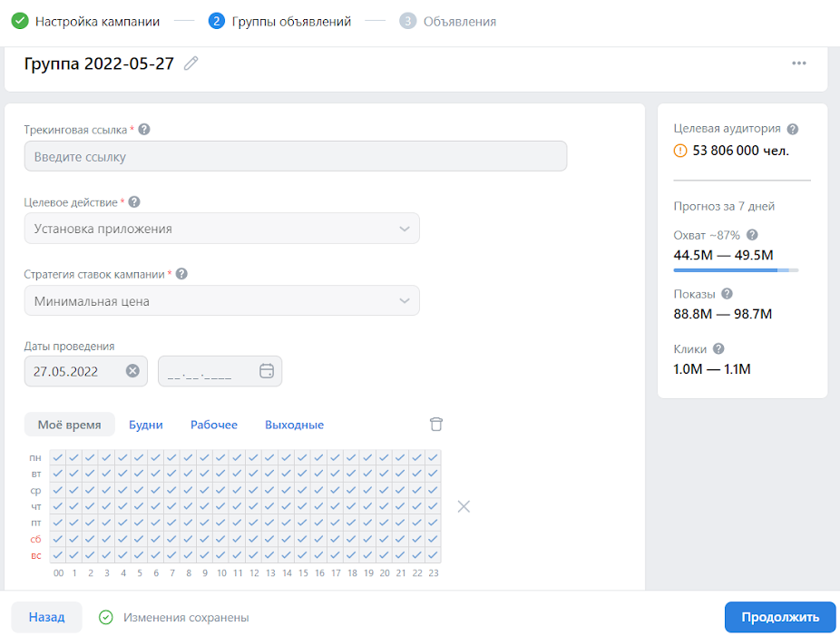Screen dimensions: 840x636
Task: Delete schedule with trash icon
Action: click(436, 425)
